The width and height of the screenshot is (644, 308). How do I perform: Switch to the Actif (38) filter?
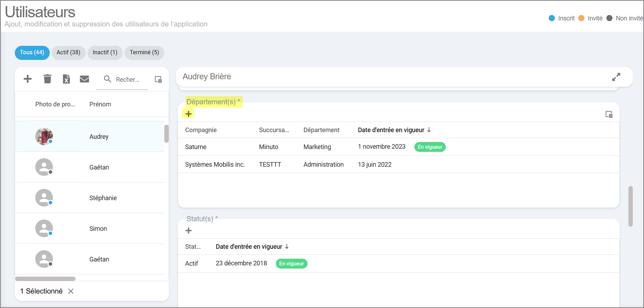(x=68, y=53)
